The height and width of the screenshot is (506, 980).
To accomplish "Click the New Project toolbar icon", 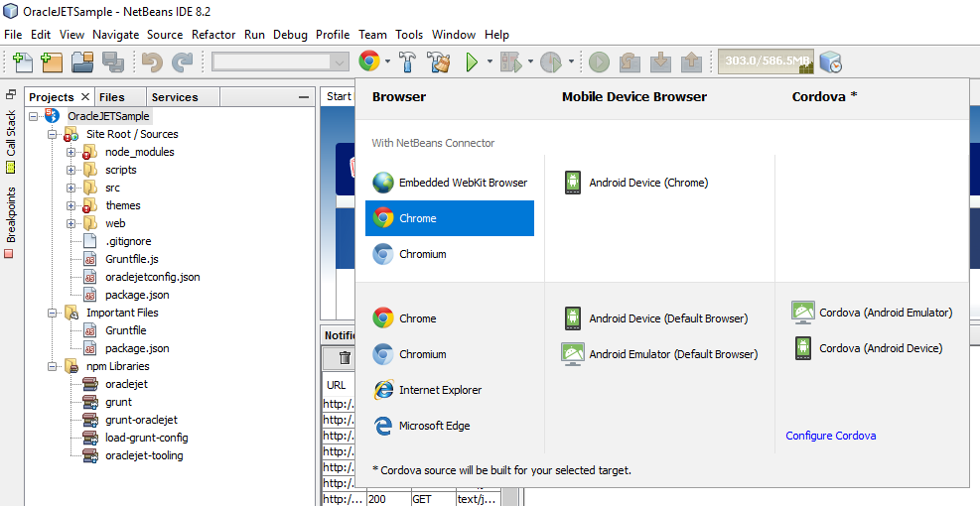I will click(x=52, y=62).
